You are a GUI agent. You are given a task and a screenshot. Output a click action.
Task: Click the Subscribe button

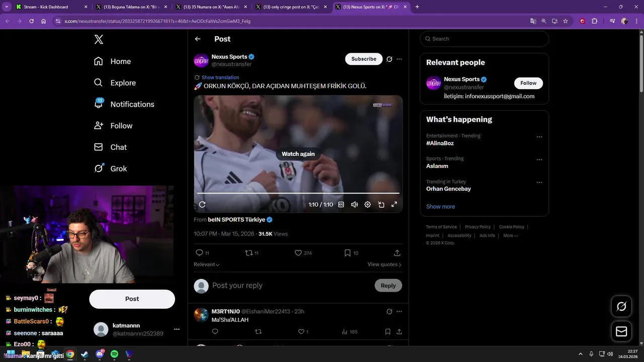364,59
